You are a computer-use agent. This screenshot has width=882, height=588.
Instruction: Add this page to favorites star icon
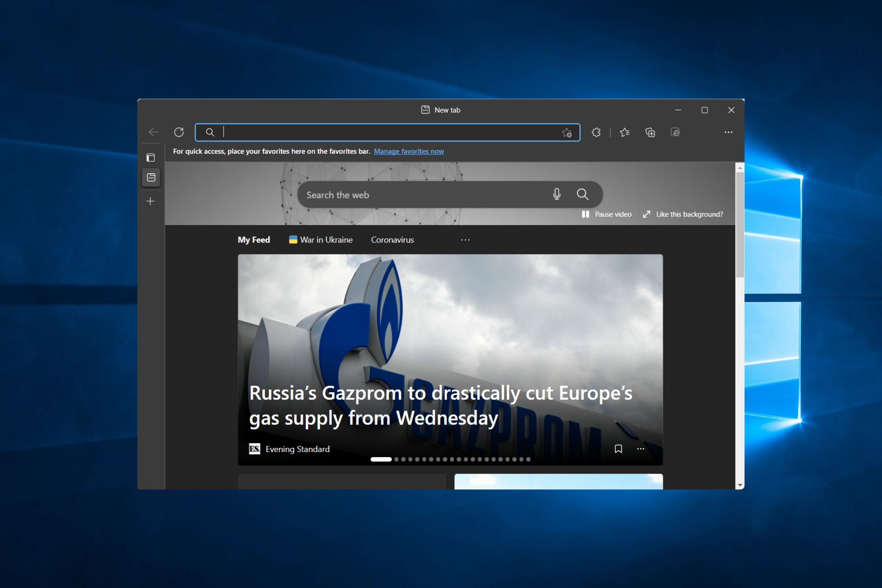coord(567,133)
